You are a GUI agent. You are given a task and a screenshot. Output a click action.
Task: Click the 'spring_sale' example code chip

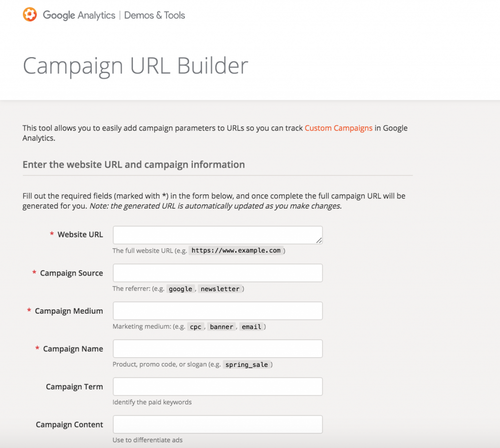coord(248,364)
